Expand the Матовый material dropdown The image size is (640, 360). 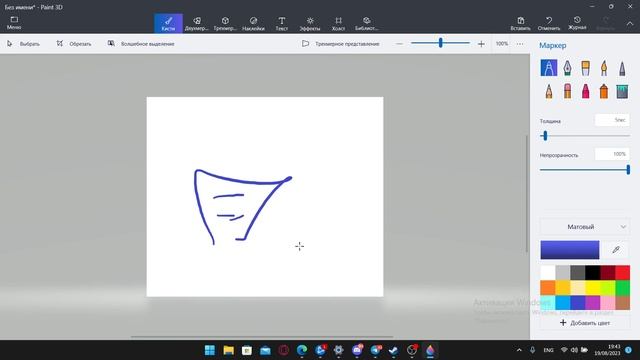tap(584, 227)
